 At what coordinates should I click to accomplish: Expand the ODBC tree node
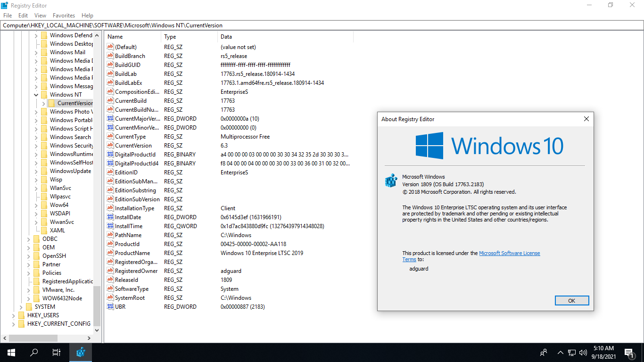(x=29, y=239)
